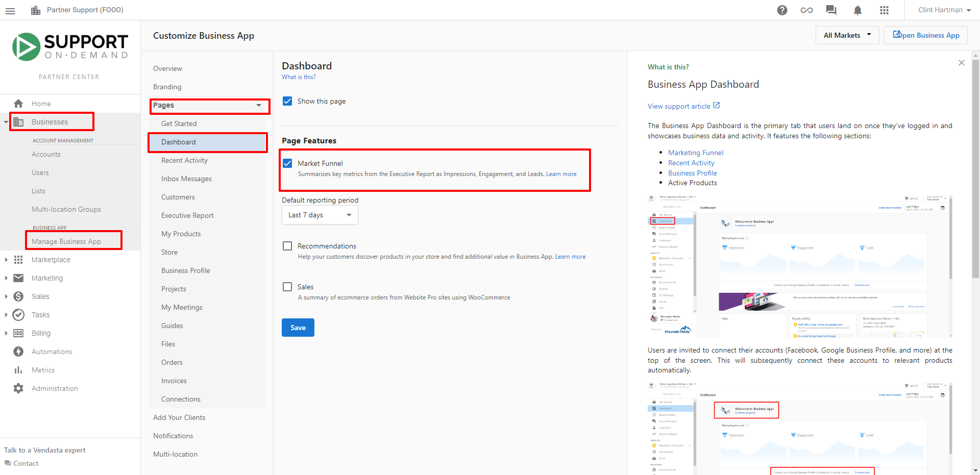
Task: Click the Marketing envelope icon
Action: [18, 278]
